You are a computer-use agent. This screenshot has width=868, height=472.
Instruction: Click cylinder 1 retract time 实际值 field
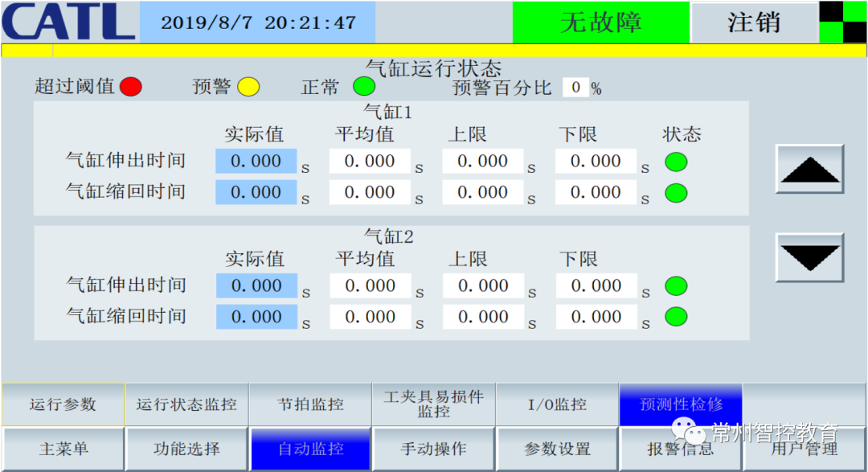(x=256, y=192)
